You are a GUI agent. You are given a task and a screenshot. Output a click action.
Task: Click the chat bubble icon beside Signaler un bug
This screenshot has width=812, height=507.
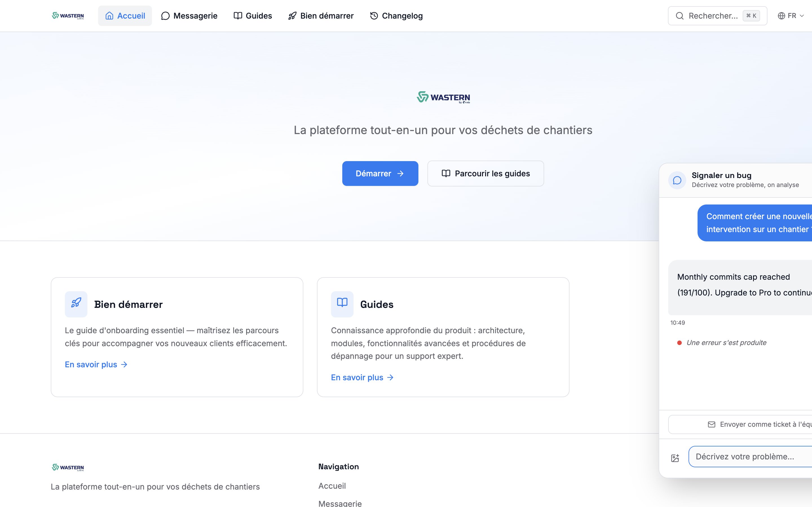pyautogui.click(x=677, y=180)
